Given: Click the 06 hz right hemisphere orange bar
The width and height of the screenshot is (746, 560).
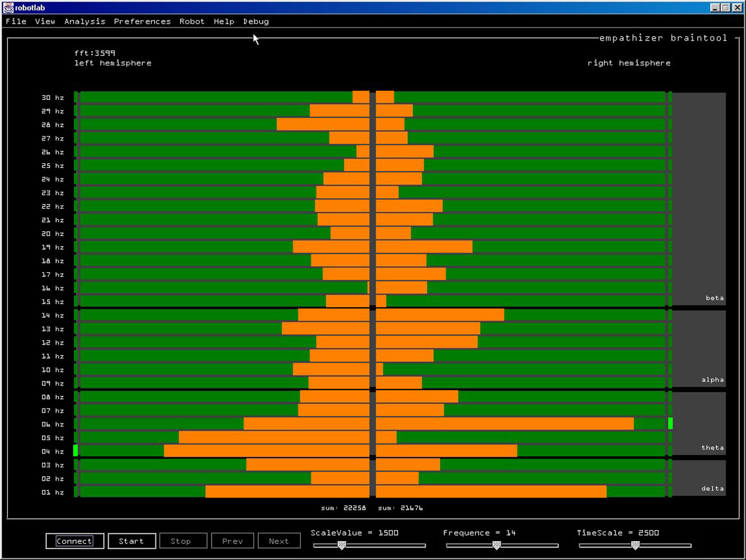Looking at the screenshot, I should pyautogui.click(x=505, y=424).
